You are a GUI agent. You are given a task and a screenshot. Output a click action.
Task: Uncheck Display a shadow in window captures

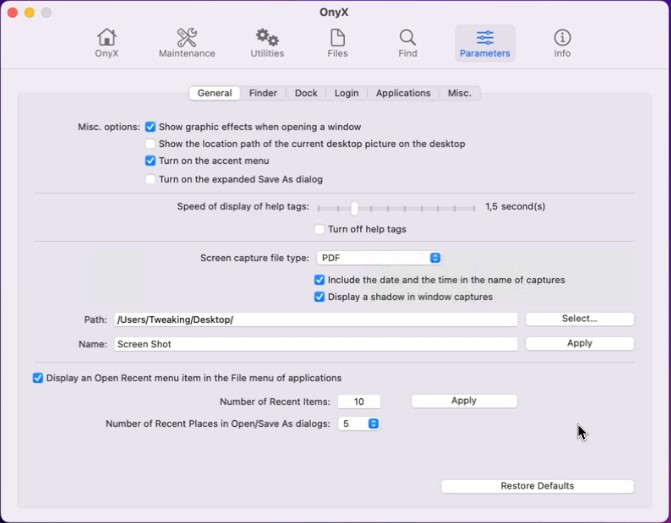(319, 297)
